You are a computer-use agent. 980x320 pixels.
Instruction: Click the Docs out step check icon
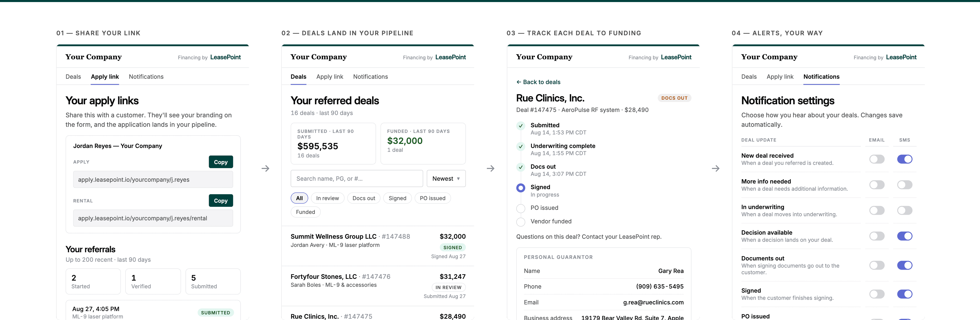tap(520, 167)
